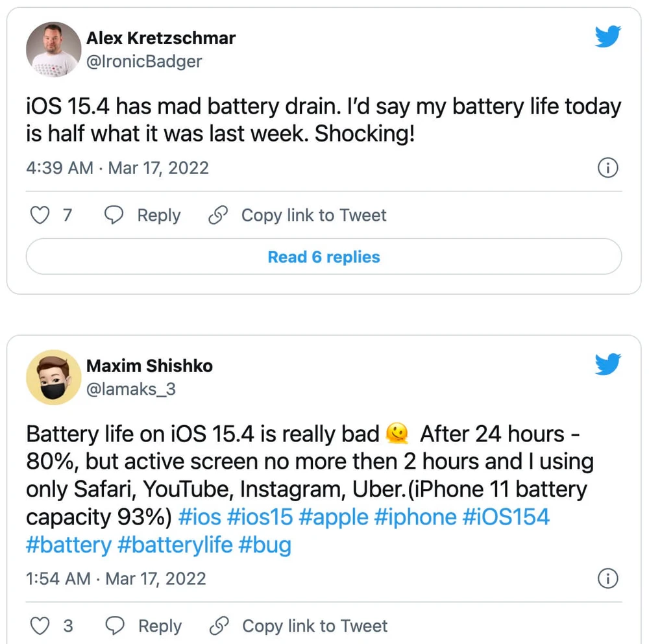
Task: Open Alex Kretzschmar's profile avatar
Action: [x=53, y=49]
